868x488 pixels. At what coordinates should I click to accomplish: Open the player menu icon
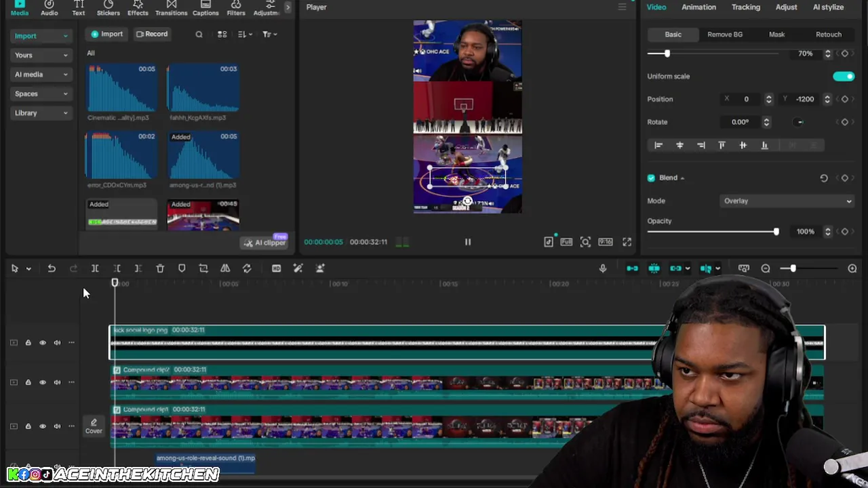[622, 7]
